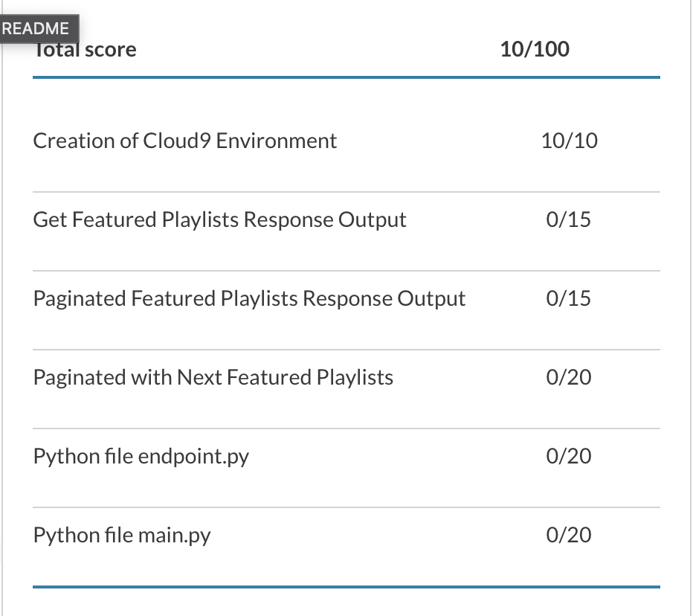Select the 10/100 total score value

(535, 49)
